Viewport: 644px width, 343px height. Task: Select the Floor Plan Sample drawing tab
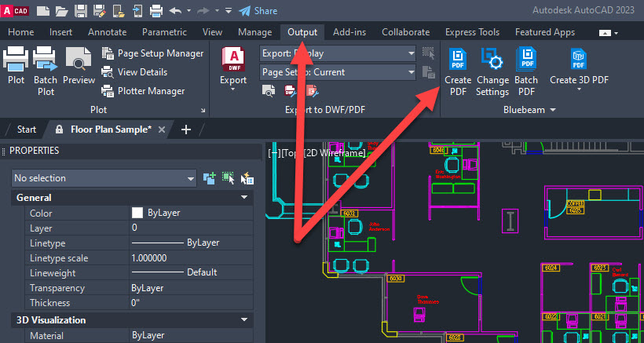point(111,130)
